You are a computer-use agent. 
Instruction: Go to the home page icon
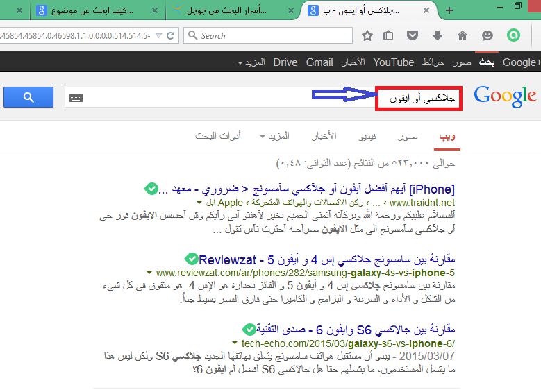coord(463,35)
